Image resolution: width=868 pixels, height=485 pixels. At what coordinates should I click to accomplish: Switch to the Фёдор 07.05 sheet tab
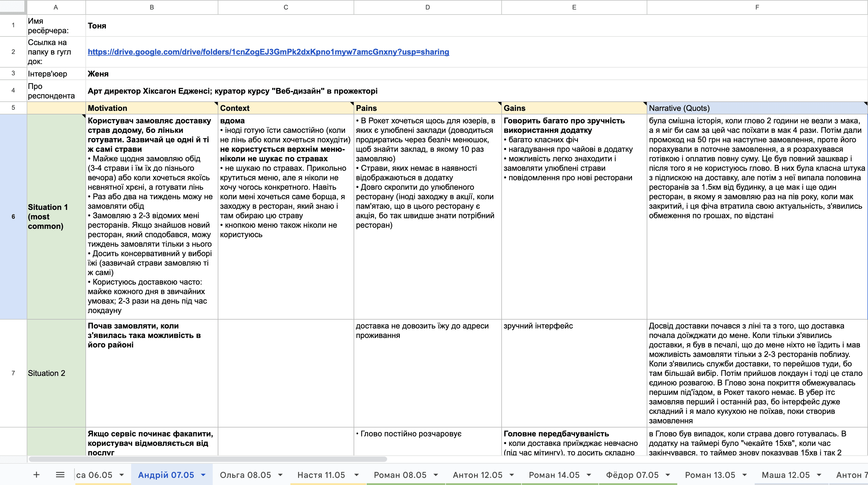click(x=632, y=475)
